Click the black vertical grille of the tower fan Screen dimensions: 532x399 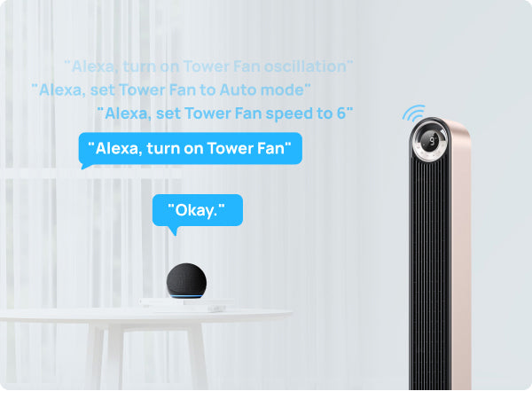430,271
